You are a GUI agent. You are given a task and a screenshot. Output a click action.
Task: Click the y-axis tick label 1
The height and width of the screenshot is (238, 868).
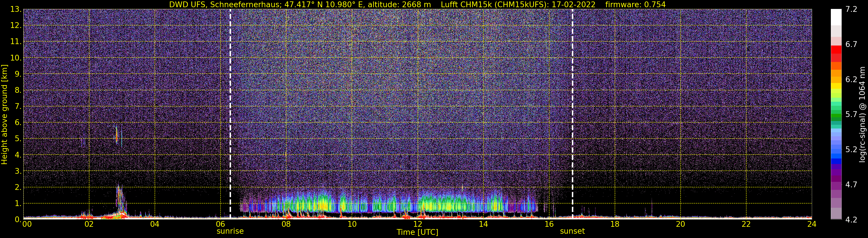coord(18,204)
